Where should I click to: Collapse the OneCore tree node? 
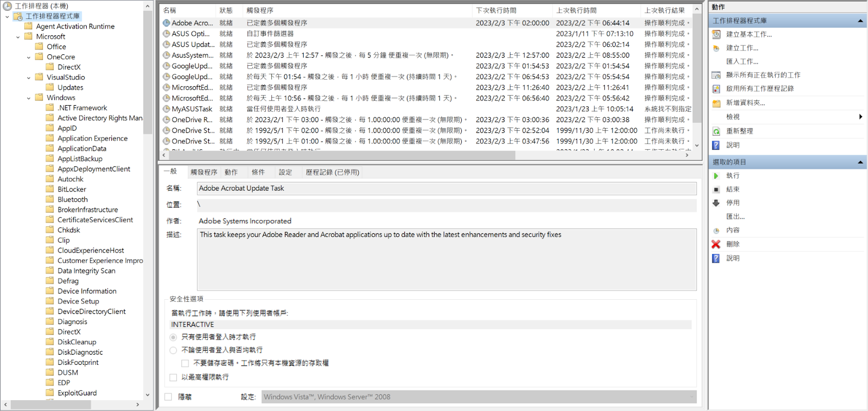point(29,58)
